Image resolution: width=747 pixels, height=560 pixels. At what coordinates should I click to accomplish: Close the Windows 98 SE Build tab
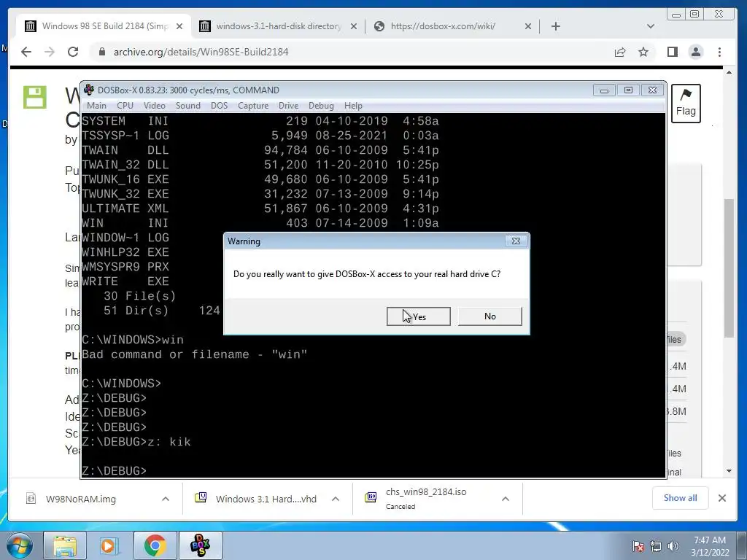tap(179, 26)
